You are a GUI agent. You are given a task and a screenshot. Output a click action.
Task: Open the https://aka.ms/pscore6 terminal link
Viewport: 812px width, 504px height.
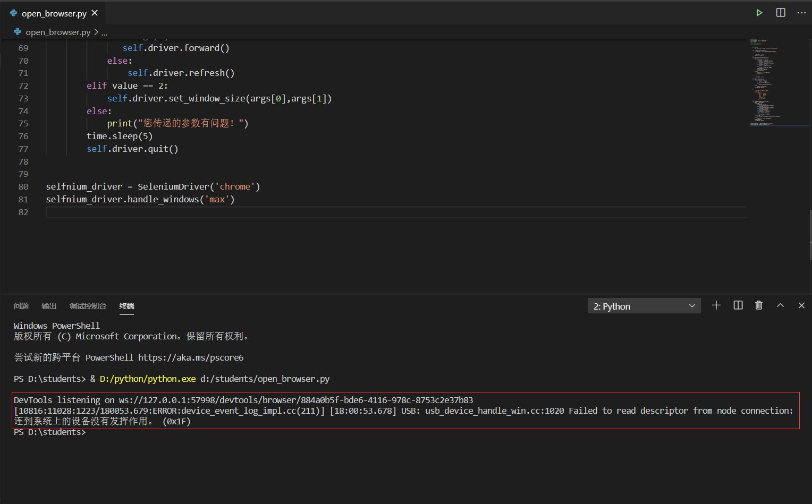[191, 357]
